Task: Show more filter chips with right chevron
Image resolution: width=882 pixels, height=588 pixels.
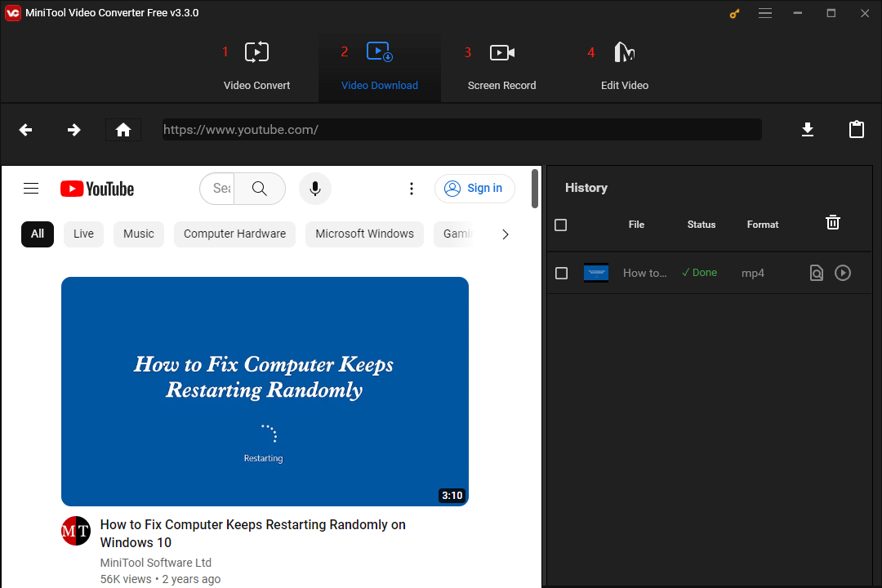Action: pos(506,234)
